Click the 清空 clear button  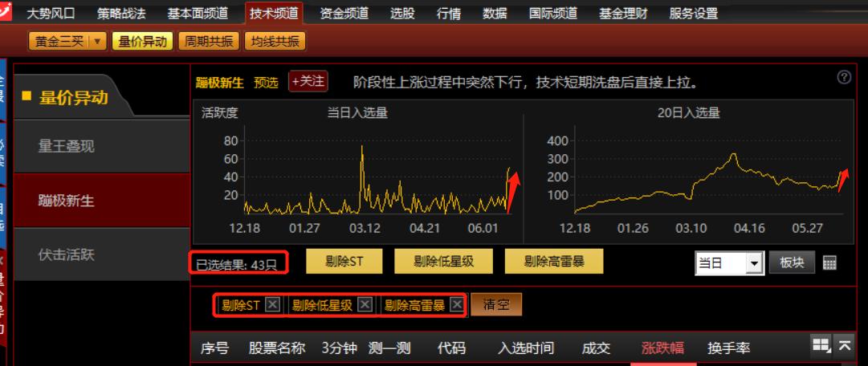point(496,304)
